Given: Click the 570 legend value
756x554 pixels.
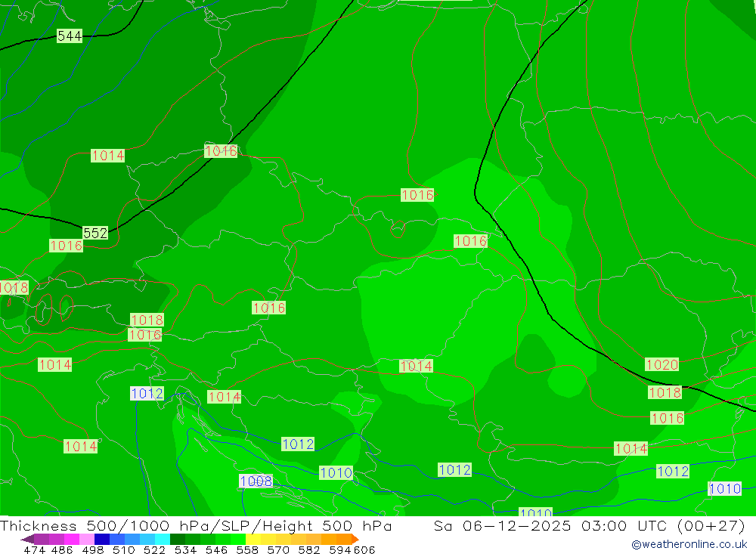Looking at the screenshot, I should (x=277, y=549).
